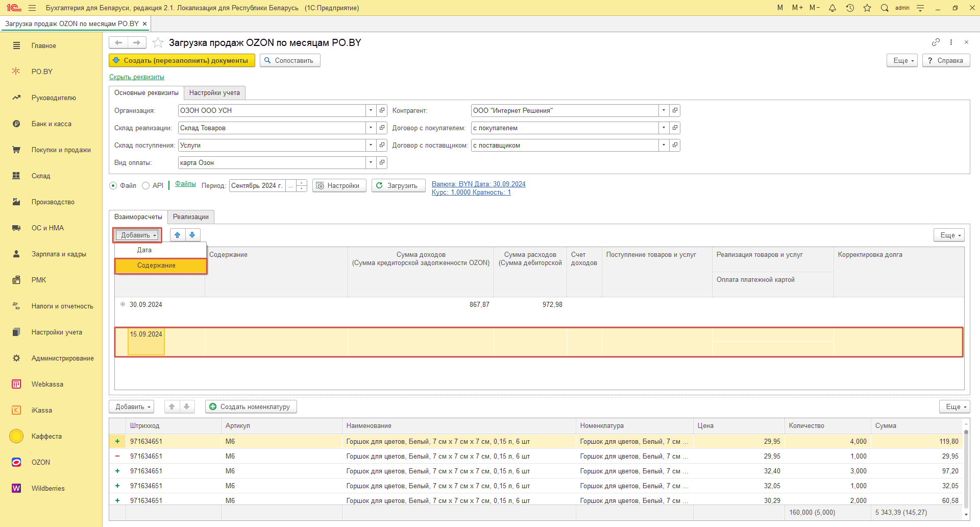980x527 pixels.
Task: Open the Файлы link
Action: coord(185,184)
